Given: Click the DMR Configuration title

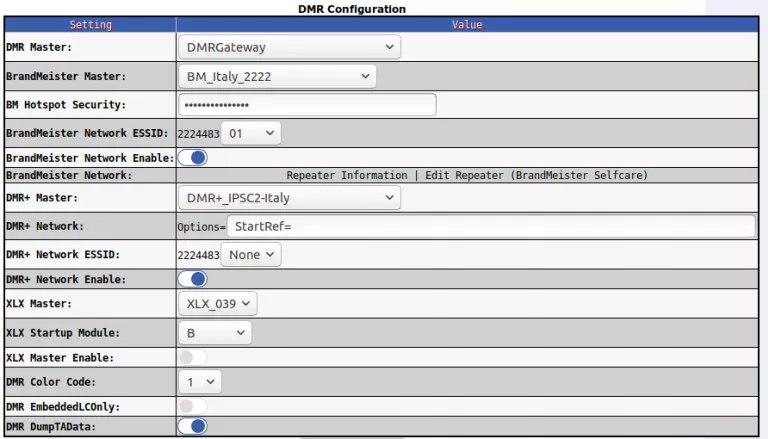Looking at the screenshot, I should pos(352,9).
